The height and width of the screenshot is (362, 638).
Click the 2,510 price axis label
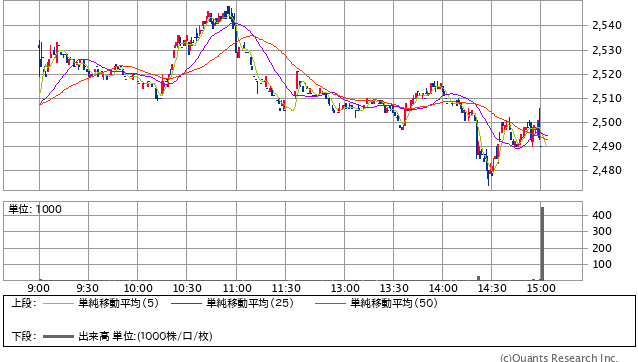(607, 98)
